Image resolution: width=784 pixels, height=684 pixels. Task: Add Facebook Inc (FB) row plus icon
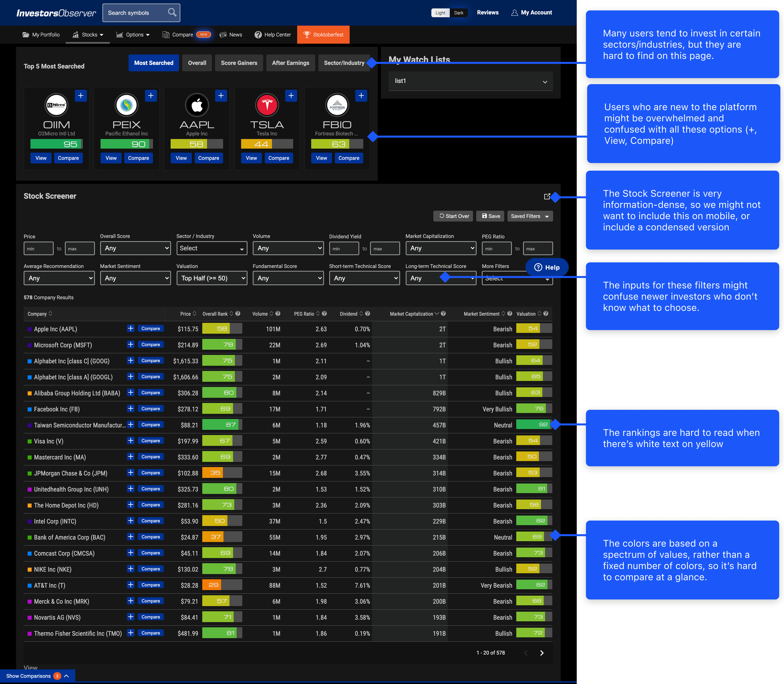(131, 408)
